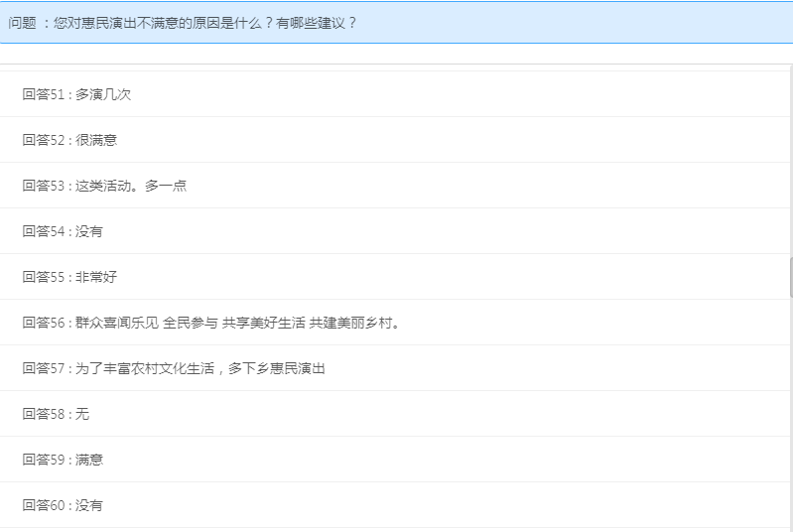Viewport: 793px width, 532px height.
Task: Select answer 回答56 beginning 群众喜闻乐见
Action: click(x=395, y=323)
